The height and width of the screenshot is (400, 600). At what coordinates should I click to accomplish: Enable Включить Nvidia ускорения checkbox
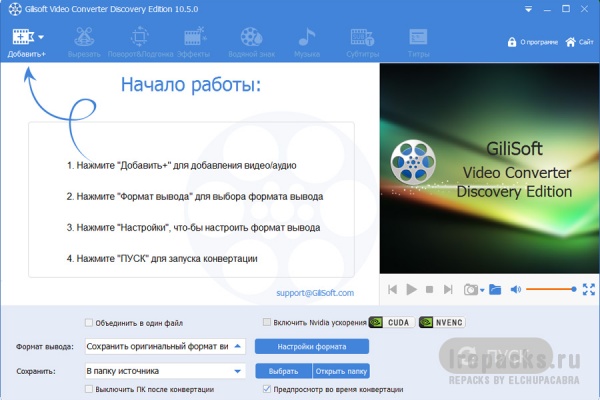point(267,322)
